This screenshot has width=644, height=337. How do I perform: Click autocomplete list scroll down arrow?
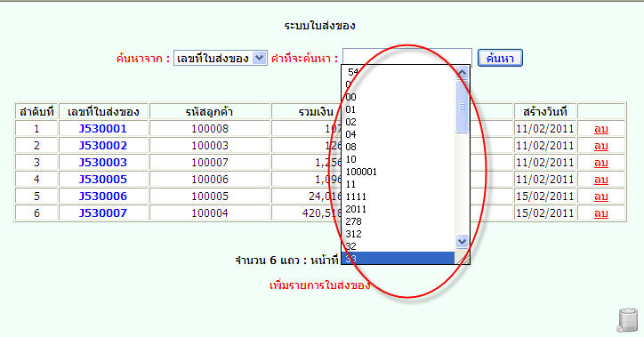pos(462,241)
